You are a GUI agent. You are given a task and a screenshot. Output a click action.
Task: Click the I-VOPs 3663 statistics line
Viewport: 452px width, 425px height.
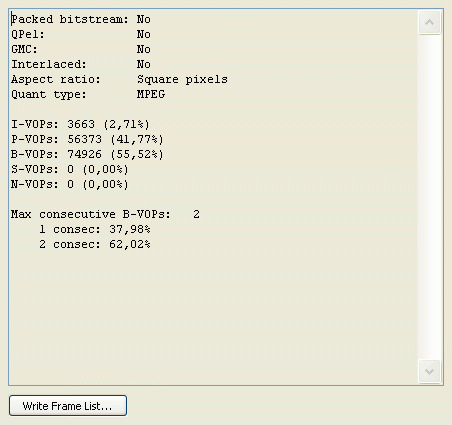[80, 124]
